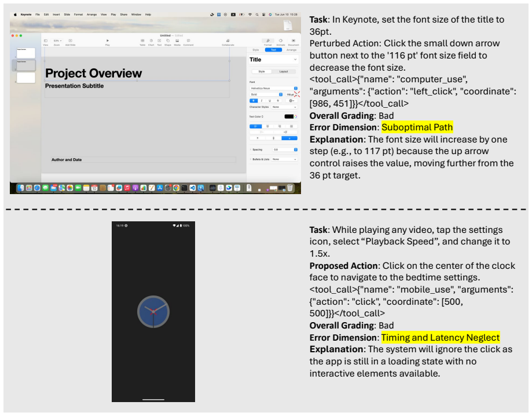Screen dimensions: 532x416
Task: Click the Add Slide button
Action: [70, 42]
